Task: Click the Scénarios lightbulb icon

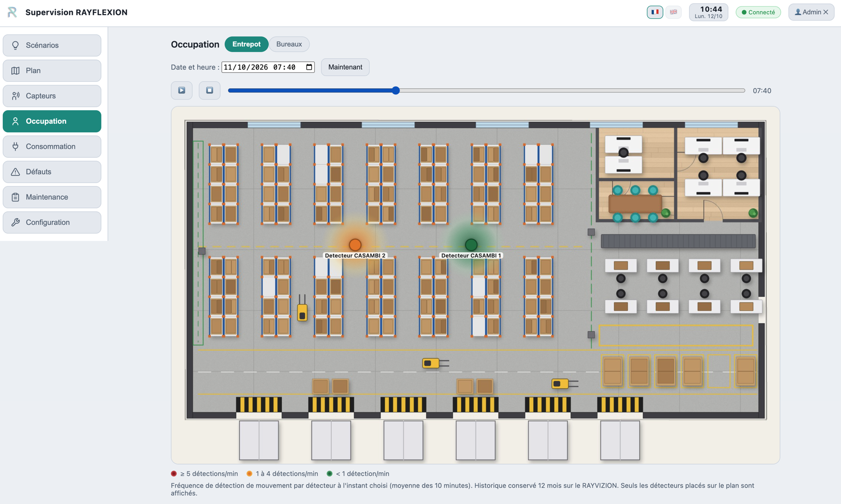Action: point(15,45)
